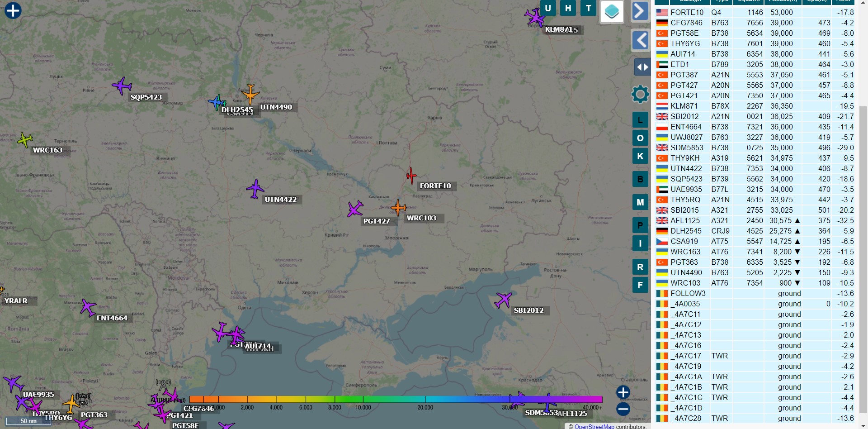Toggle the U map button

pyautogui.click(x=548, y=8)
